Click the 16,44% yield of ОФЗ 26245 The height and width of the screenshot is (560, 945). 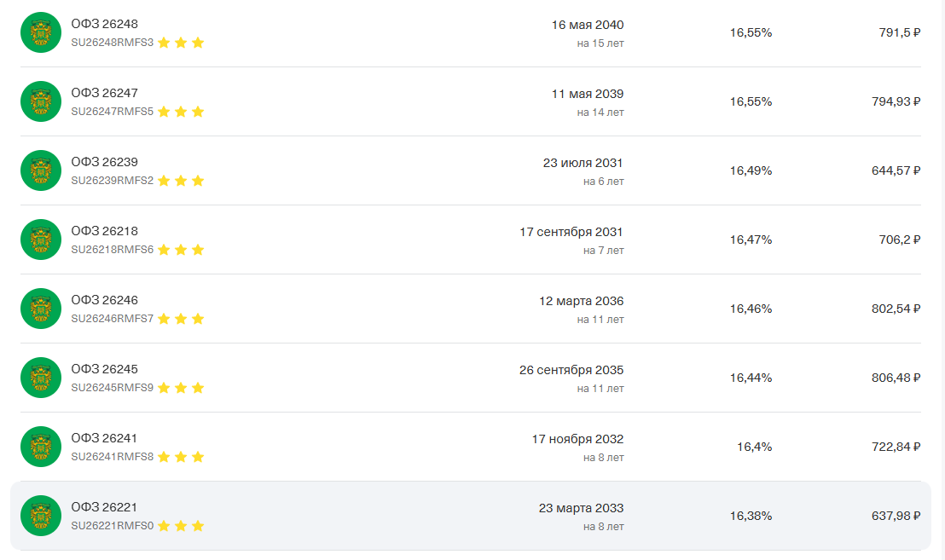coord(751,378)
